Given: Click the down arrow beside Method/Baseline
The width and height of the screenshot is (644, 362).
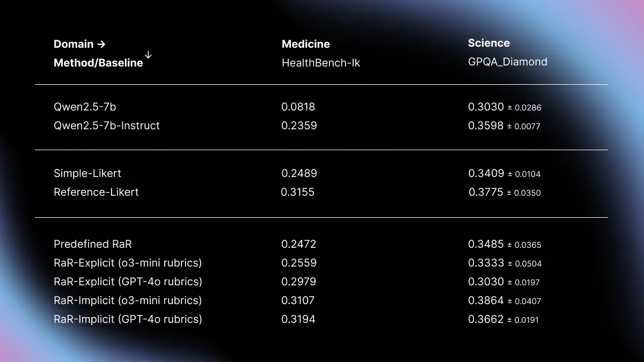Looking at the screenshot, I should (x=149, y=55).
